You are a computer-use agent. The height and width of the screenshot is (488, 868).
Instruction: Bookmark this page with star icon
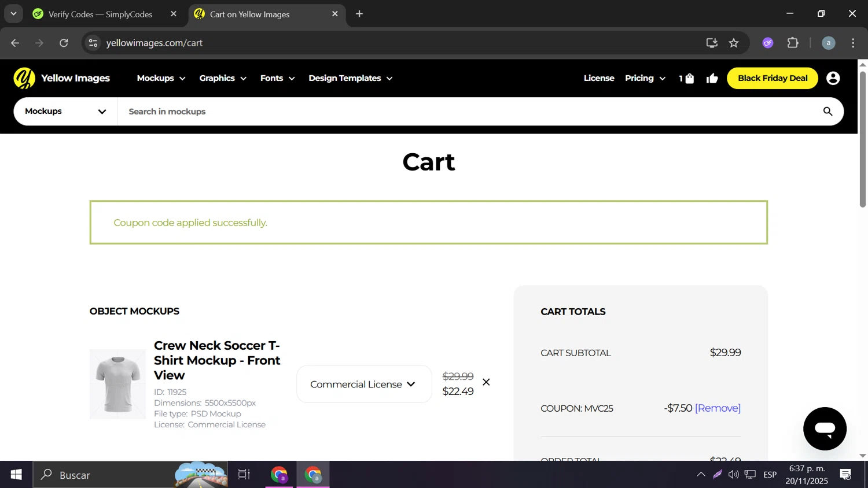tap(734, 43)
